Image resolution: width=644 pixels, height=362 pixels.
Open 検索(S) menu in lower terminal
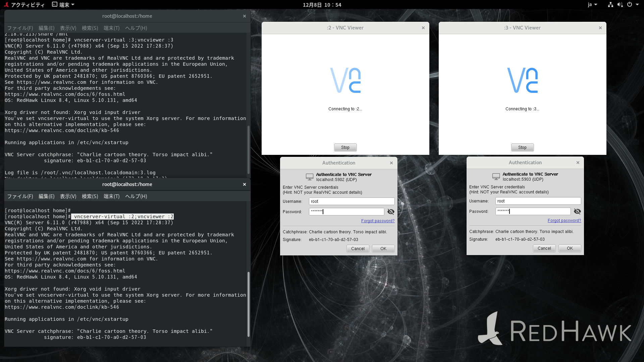point(90,196)
